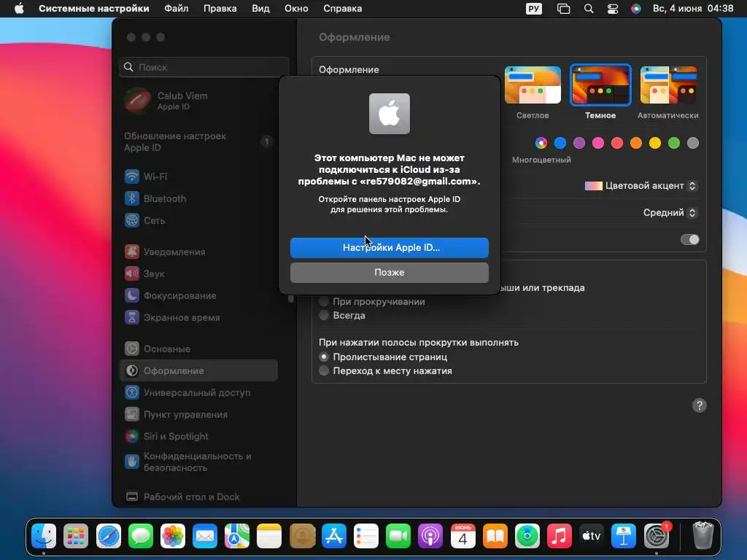Select Оформление in sidebar
Image resolution: width=747 pixels, height=560 pixels.
tap(198, 370)
